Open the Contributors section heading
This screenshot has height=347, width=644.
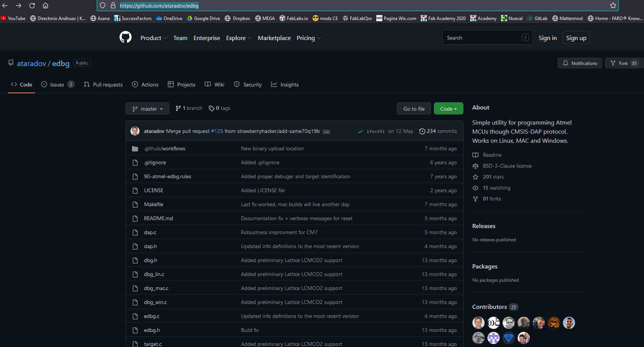489,307
